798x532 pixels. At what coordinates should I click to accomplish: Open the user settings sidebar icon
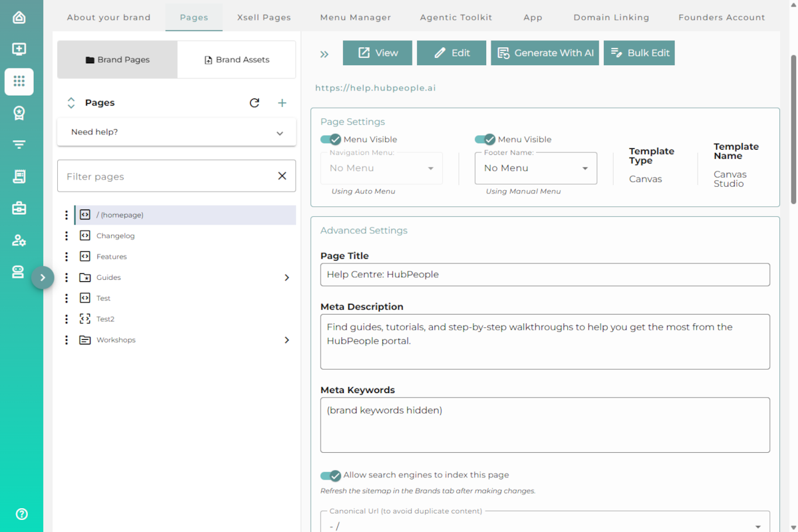point(19,240)
